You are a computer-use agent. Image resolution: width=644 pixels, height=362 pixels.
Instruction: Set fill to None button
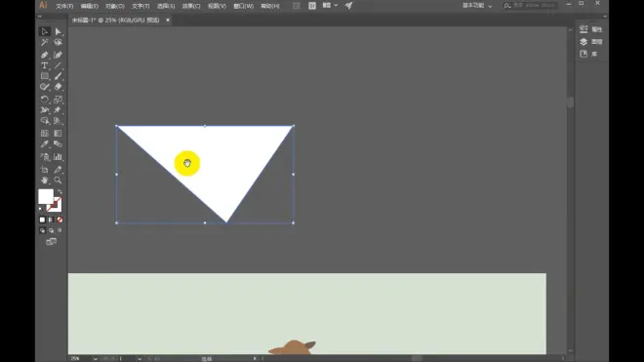pos(60,220)
